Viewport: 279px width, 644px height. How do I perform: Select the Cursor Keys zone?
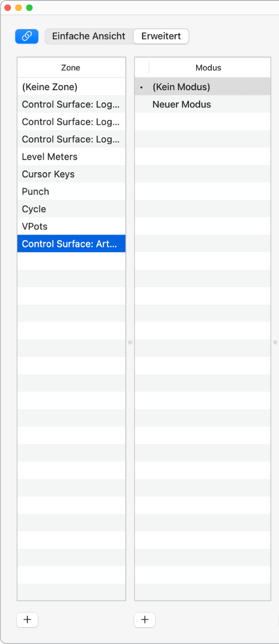tap(48, 174)
